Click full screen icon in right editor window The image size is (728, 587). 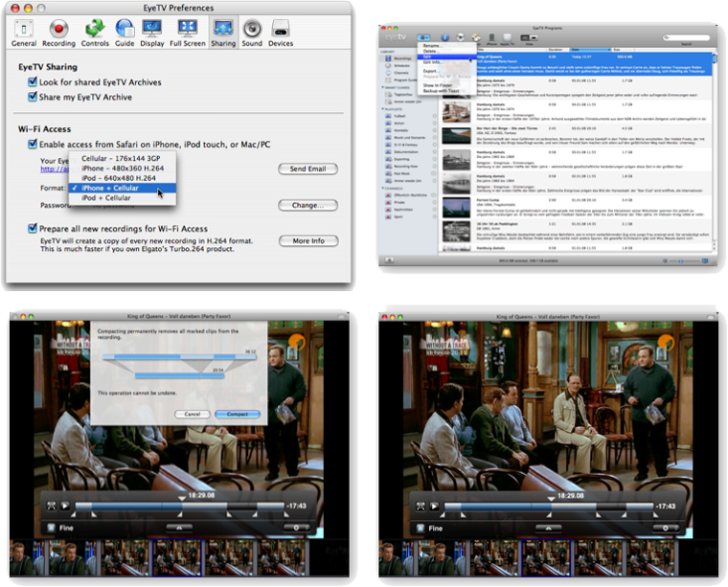coord(421,507)
